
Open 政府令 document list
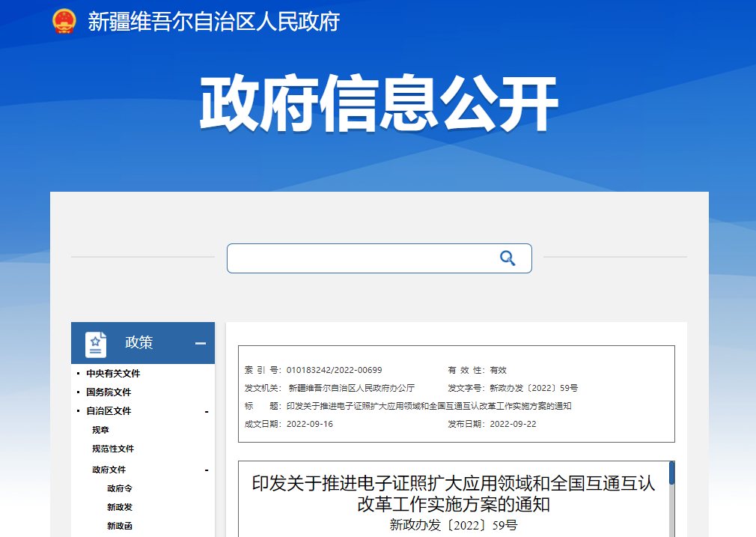click(120, 488)
